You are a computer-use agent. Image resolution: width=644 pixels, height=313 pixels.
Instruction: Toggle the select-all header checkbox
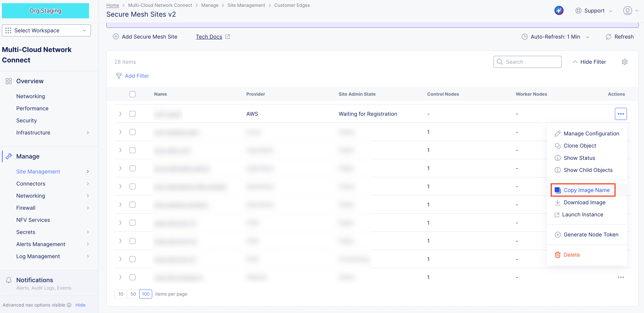click(x=133, y=94)
